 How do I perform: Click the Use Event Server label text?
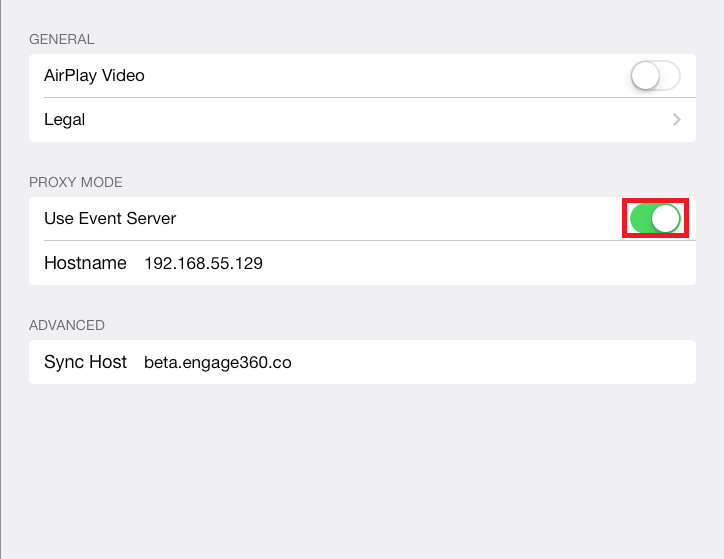[110, 218]
